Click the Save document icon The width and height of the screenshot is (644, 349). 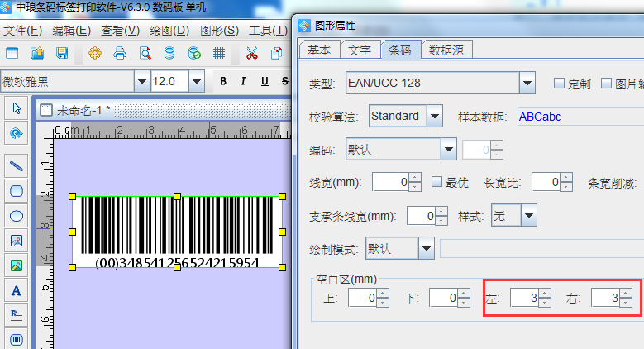pos(61,54)
